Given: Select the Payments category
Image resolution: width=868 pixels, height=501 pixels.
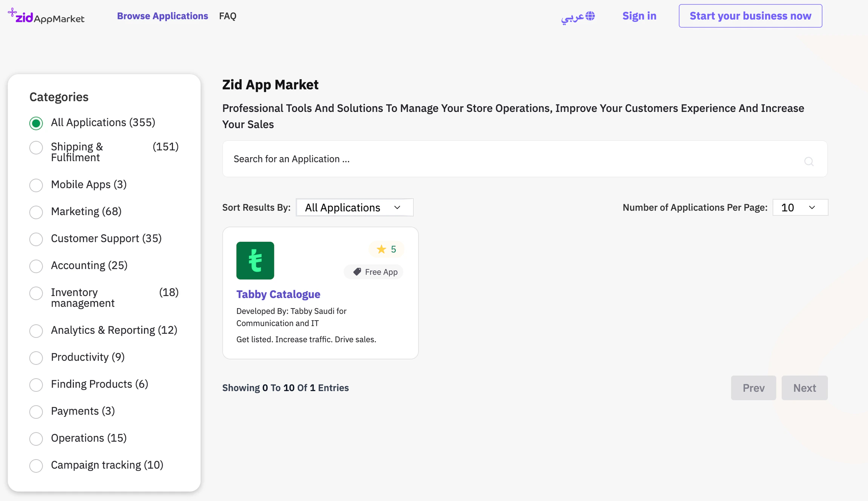Looking at the screenshot, I should pos(36,412).
